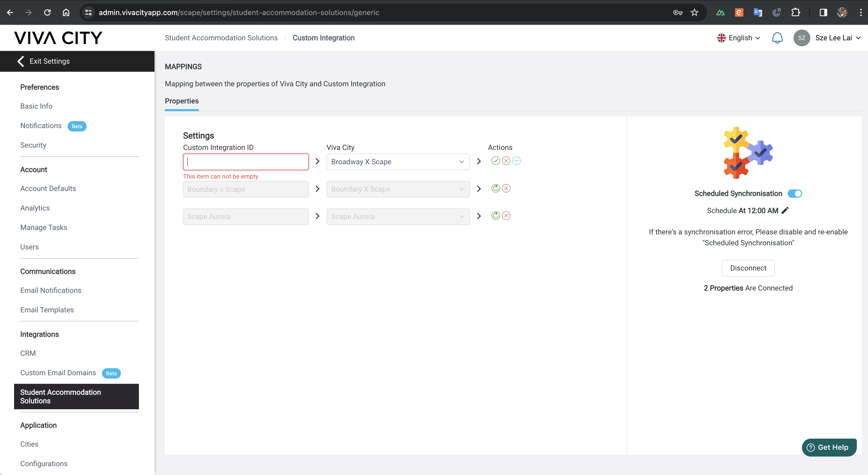Bookmark this page with the star icon
The image size is (868, 475).
pos(695,12)
